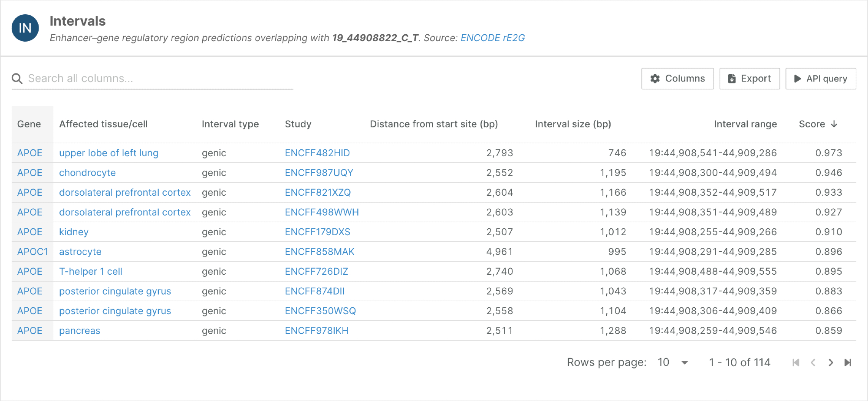Viewport: 868px width, 401px height.
Task: Go to the next page arrow
Action: (x=830, y=363)
